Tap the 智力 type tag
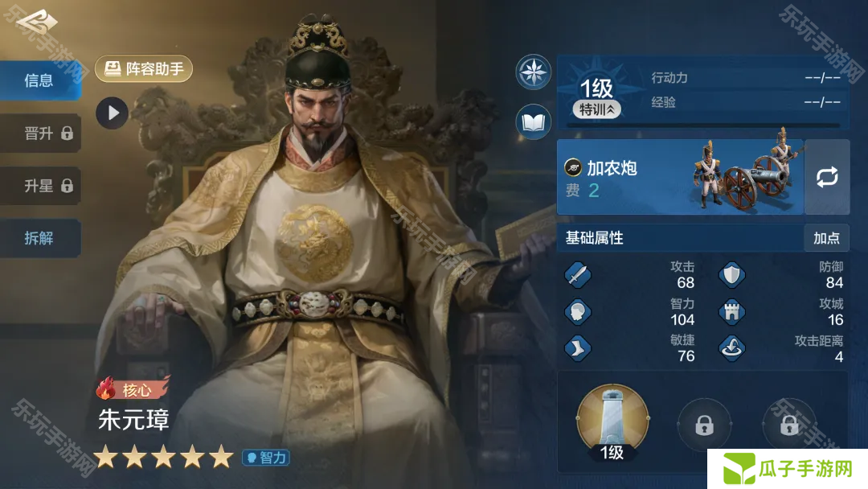This screenshot has width=868, height=489. (x=266, y=458)
